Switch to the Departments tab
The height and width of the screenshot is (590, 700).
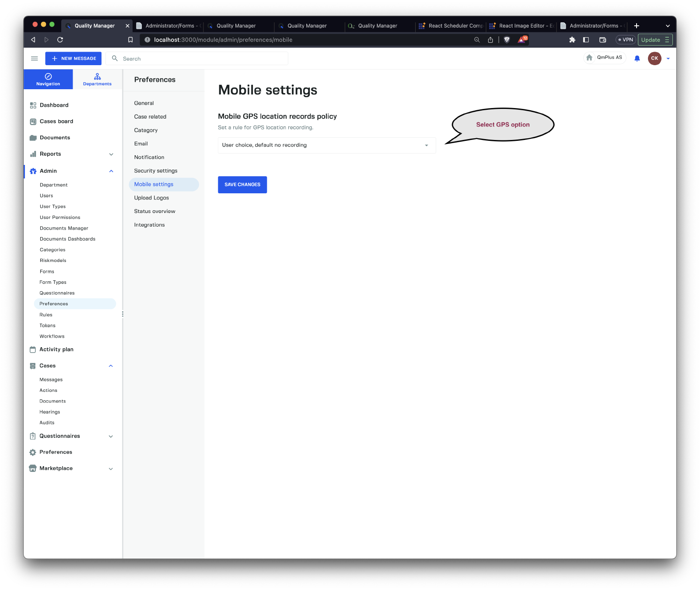click(x=97, y=80)
